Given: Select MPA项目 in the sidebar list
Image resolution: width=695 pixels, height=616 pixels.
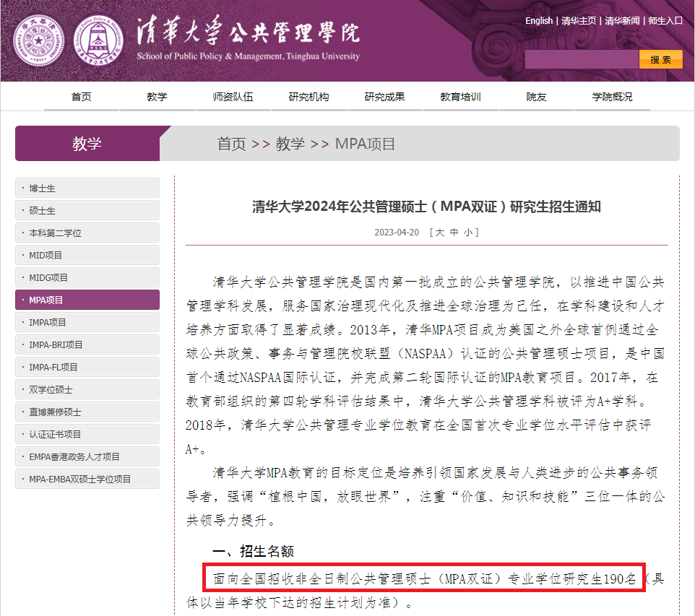Looking at the screenshot, I should [x=87, y=300].
